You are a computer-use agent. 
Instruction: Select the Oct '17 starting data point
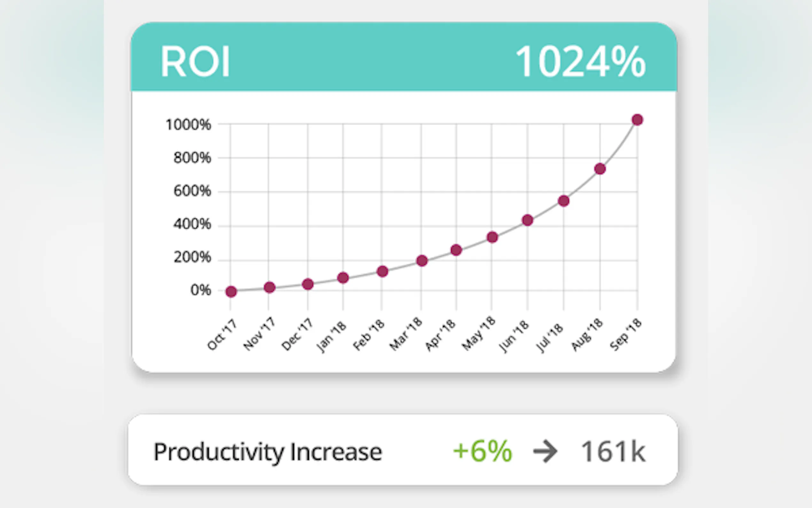coord(231,291)
